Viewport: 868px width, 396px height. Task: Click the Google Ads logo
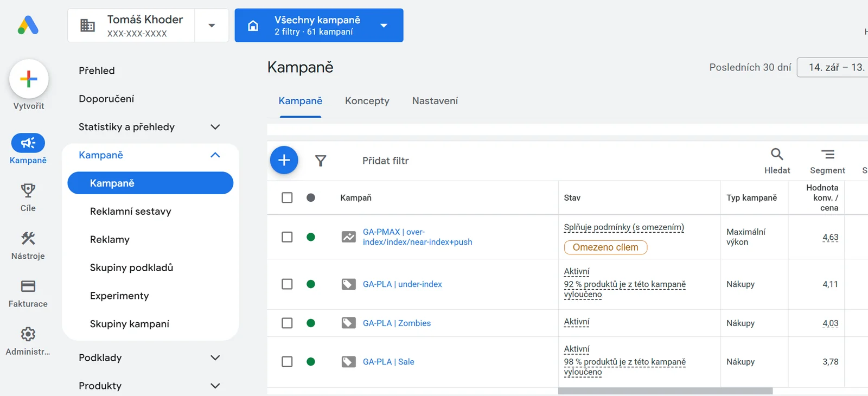[28, 25]
